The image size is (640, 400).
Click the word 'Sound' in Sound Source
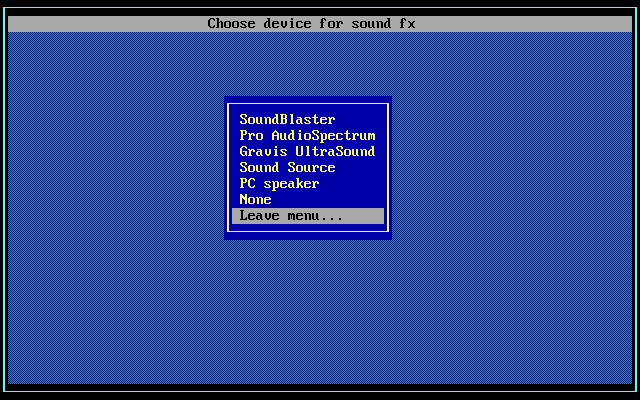259,167
